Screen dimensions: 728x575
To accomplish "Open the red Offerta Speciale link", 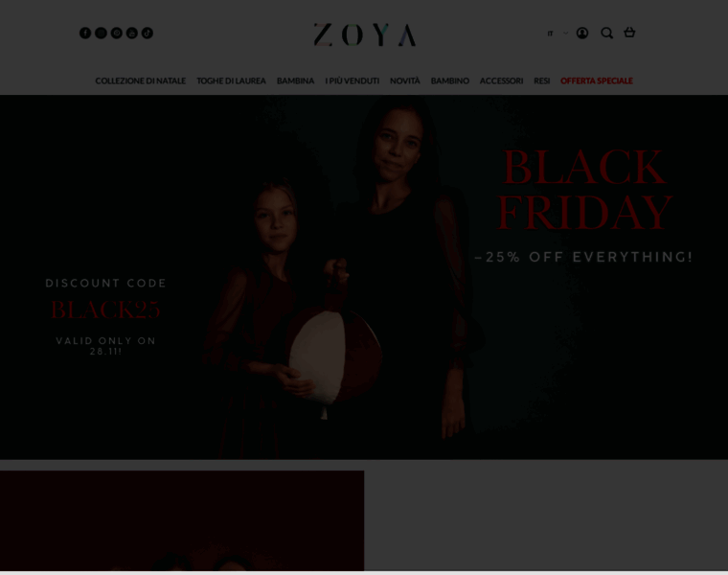I will [x=597, y=80].
